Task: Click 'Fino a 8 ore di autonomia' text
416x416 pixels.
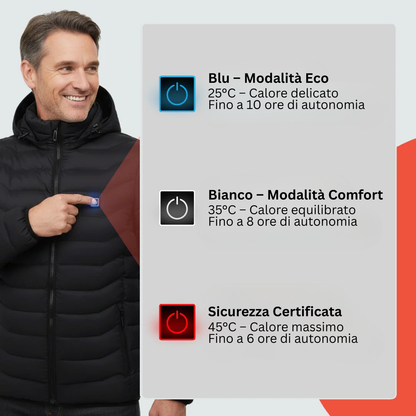Action: pos(283,221)
